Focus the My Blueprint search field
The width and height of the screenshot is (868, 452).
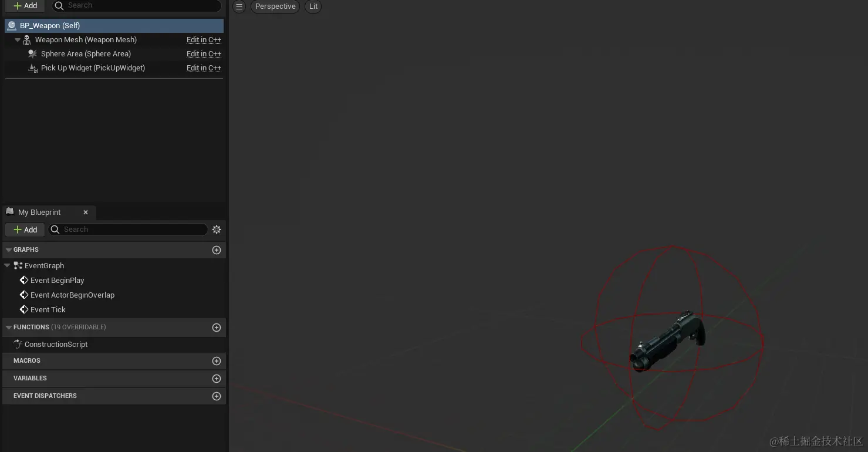pyautogui.click(x=128, y=230)
